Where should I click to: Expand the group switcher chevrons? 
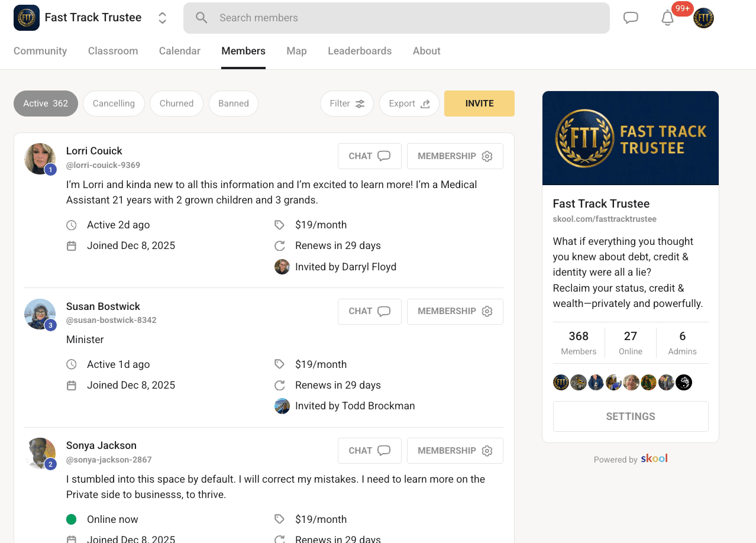162,18
